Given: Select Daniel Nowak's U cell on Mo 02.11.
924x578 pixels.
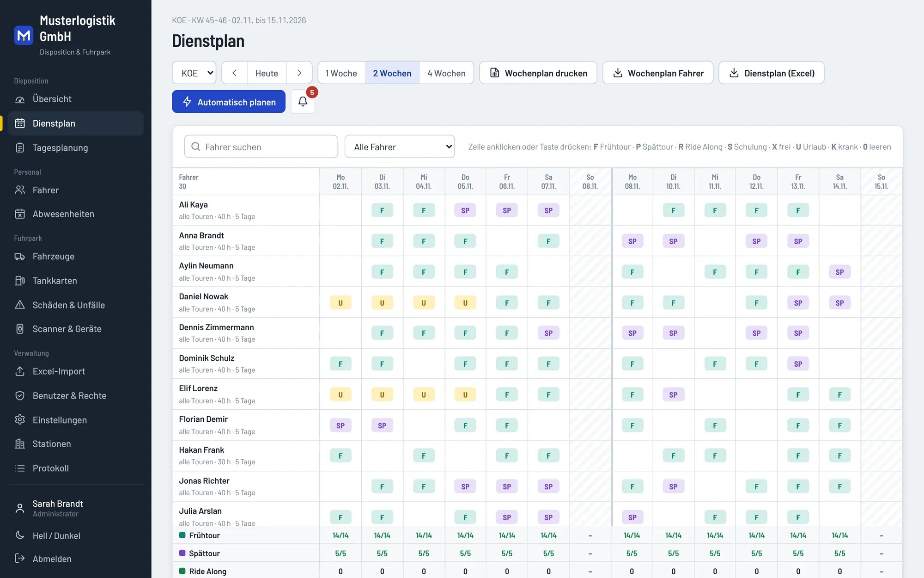Looking at the screenshot, I should [340, 303].
